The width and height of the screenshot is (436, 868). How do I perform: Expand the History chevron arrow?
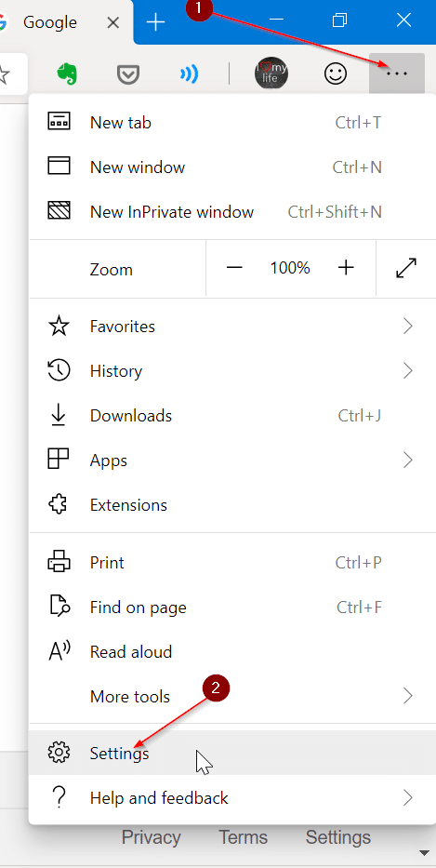coord(408,371)
